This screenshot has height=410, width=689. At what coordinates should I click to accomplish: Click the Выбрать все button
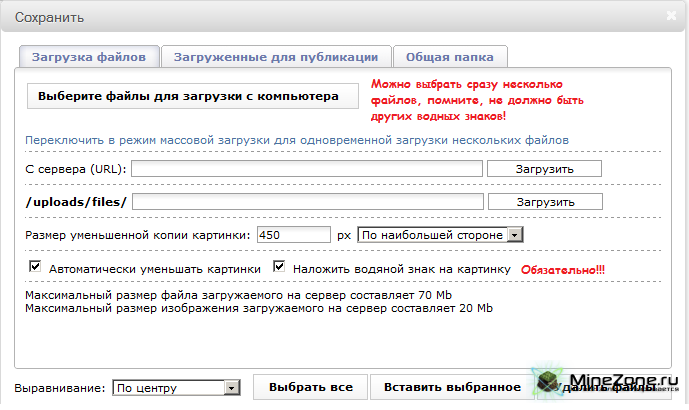pos(311,387)
